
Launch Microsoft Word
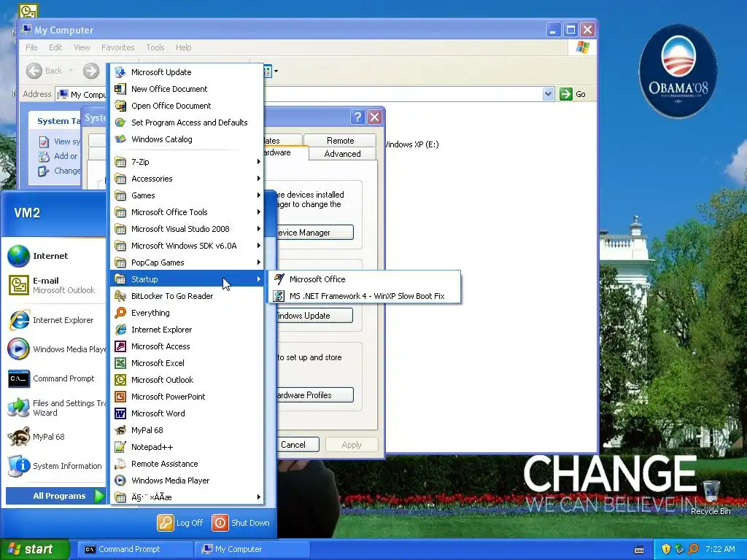point(187,413)
